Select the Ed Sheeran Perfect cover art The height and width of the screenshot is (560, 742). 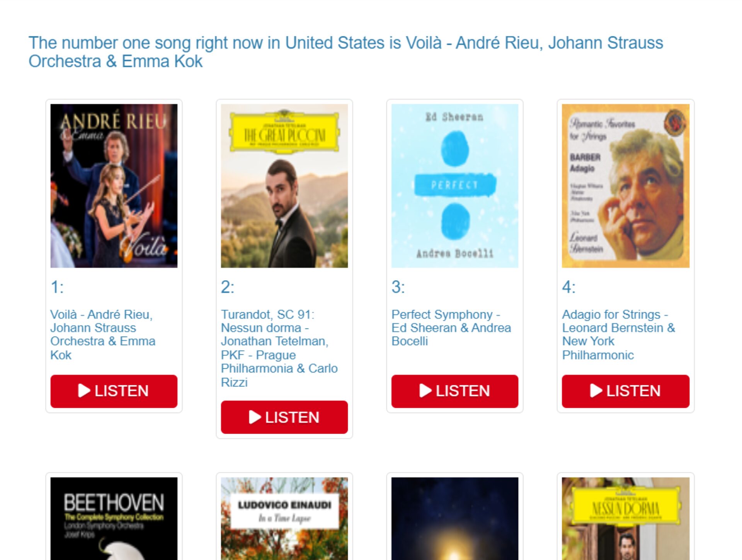point(454,186)
